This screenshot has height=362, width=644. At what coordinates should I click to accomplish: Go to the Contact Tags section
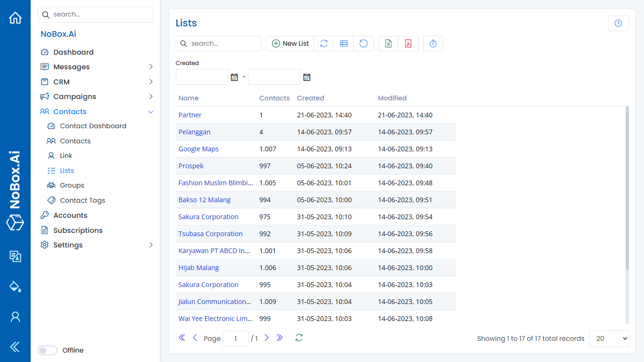pos(82,200)
